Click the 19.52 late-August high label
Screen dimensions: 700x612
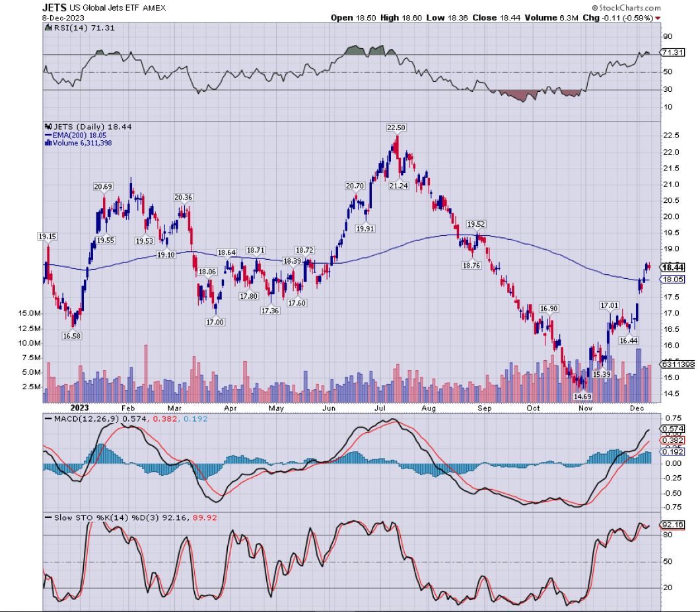[x=476, y=225]
